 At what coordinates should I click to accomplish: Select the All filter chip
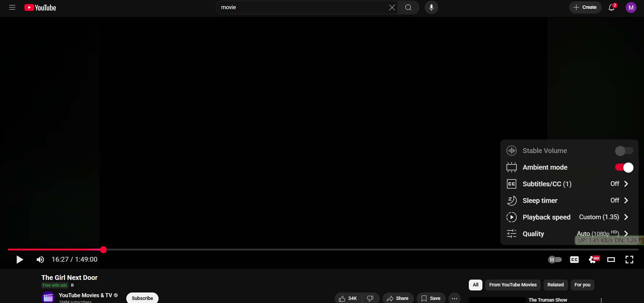pos(476,285)
